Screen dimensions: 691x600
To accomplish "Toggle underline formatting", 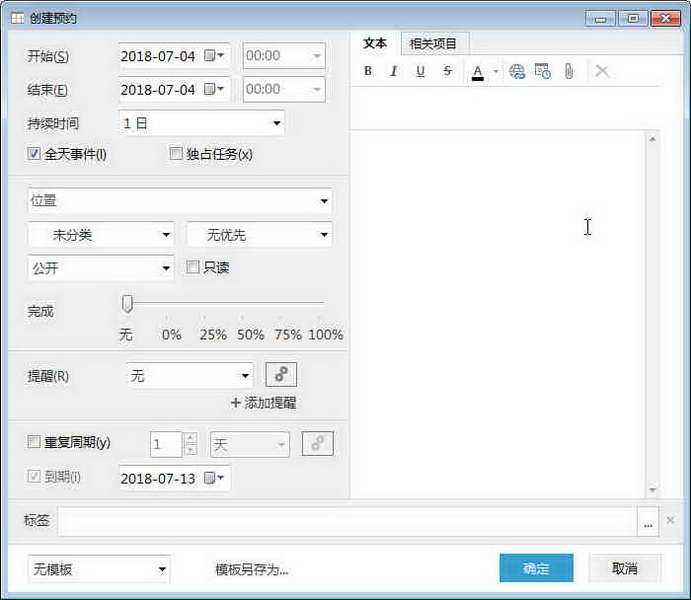I will click(x=420, y=71).
